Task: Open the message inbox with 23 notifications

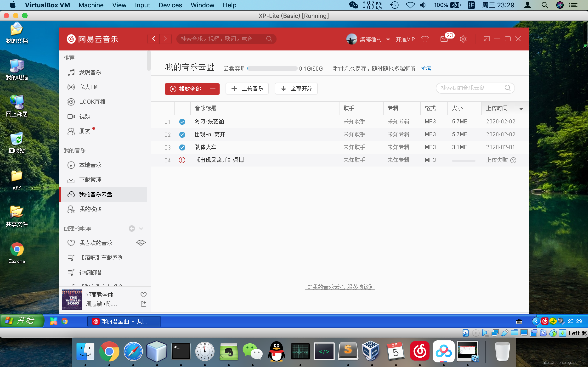Action: 445,39
